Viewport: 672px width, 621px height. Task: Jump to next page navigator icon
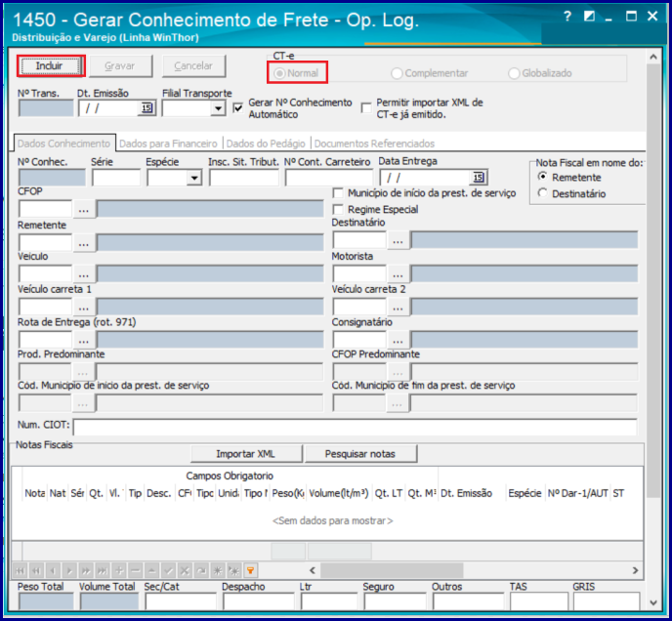tap(86, 571)
